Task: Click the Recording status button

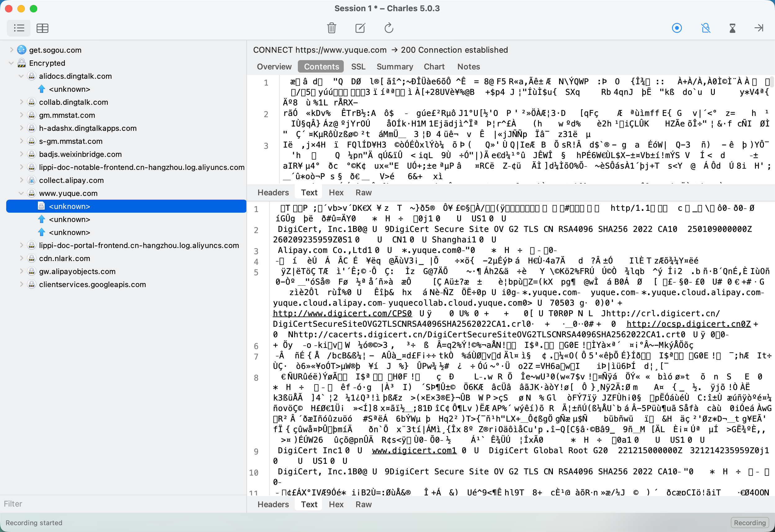Action: pos(750,523)
